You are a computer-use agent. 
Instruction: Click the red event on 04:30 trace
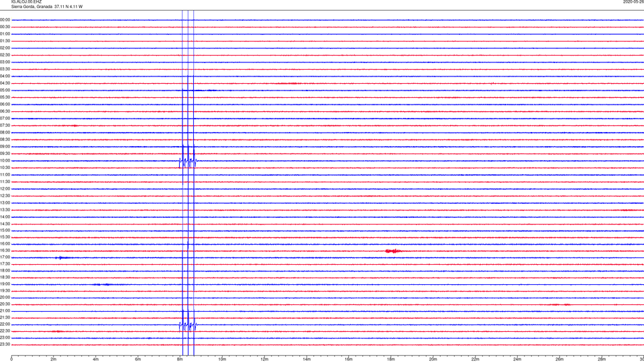pyautogui.click(x=288, y=83)
